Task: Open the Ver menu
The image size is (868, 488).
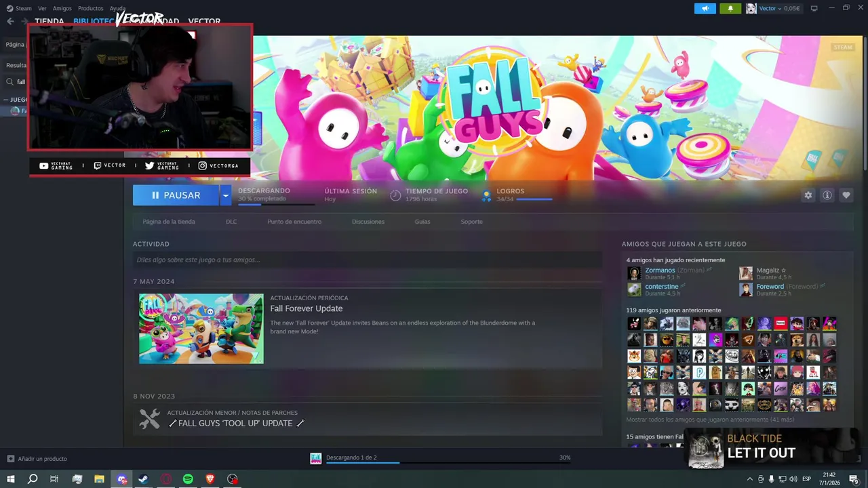Action: coord(42,8)
